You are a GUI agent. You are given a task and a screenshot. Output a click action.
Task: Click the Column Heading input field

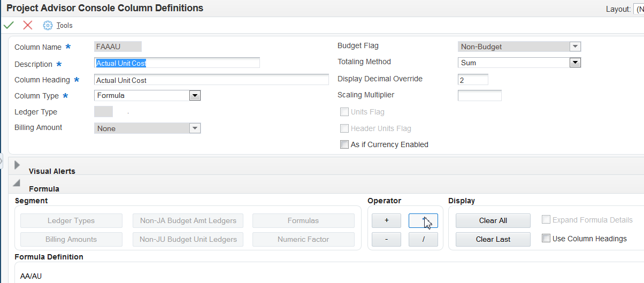211,80
